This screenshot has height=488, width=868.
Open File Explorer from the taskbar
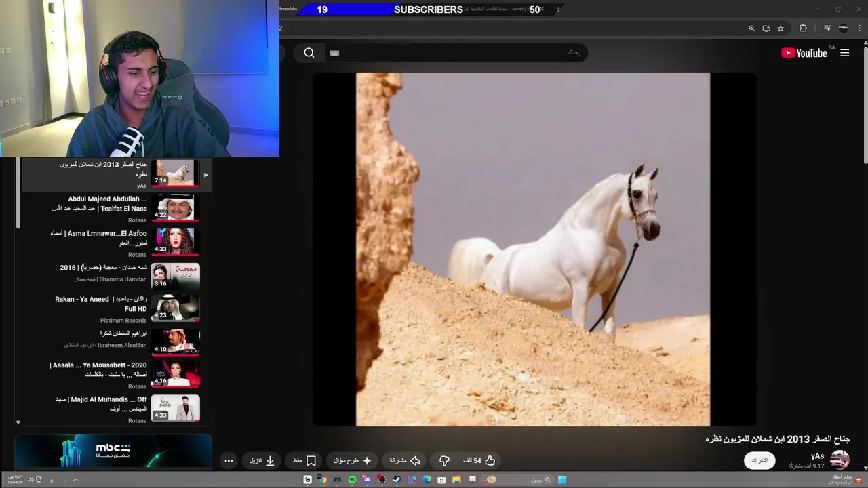(456, 480)
